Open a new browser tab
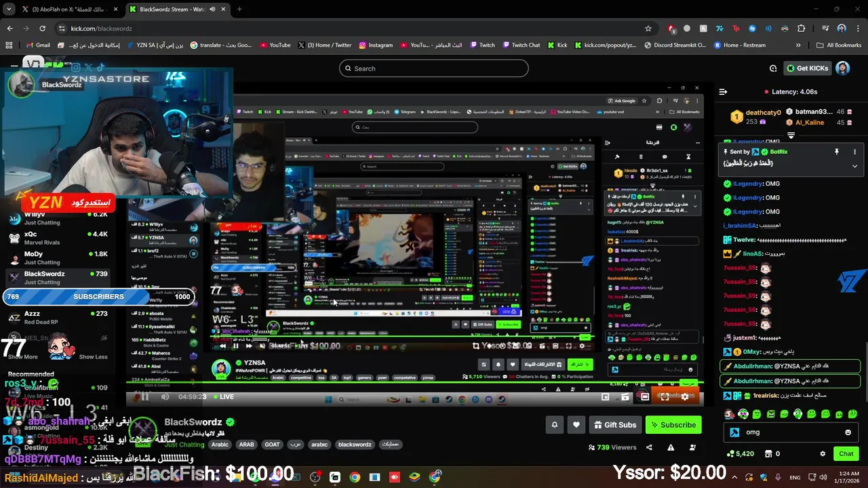Screen dimensions: 868x488 pyautogui.click(x=239, y=9)
